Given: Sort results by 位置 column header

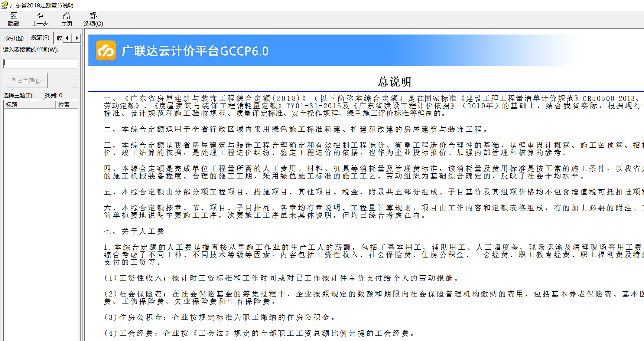Looking at the screenshot, I should click(x=67, y=105).
